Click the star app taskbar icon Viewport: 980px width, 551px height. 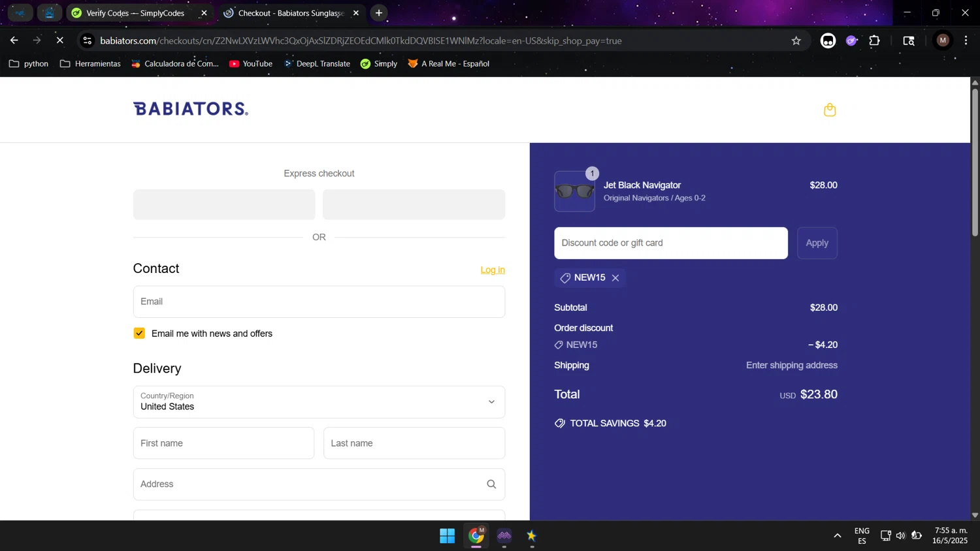coord(532,537)
